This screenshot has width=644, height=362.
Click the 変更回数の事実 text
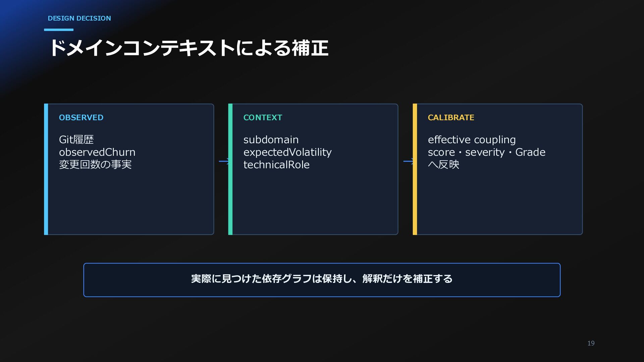pyautogui.click(x=95, y=165)
